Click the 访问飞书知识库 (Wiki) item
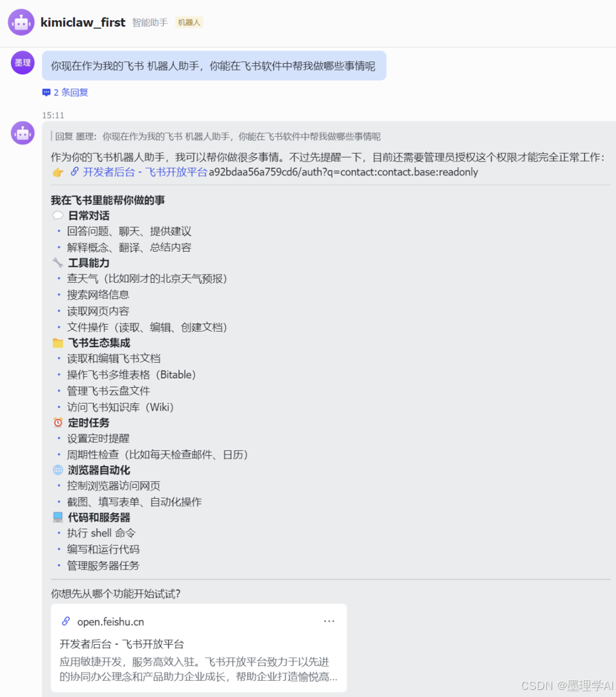 pyautogui.click(x=121, y=407)
